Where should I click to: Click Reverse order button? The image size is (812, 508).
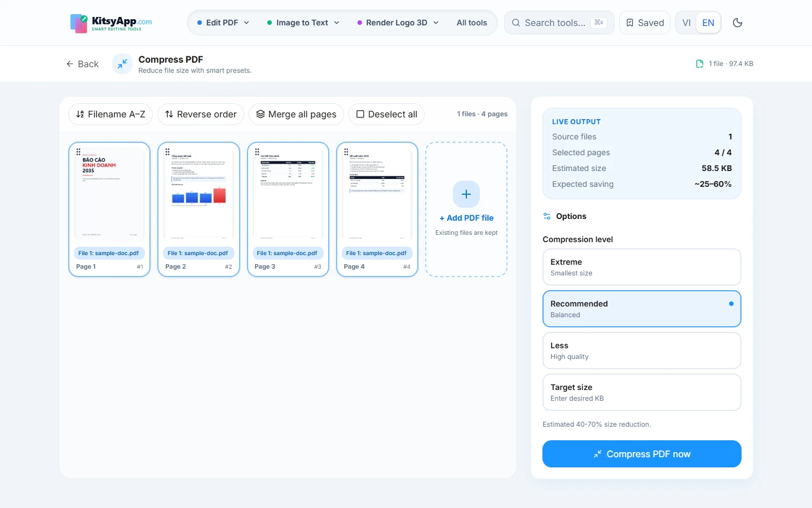click(x=201, y=114)
